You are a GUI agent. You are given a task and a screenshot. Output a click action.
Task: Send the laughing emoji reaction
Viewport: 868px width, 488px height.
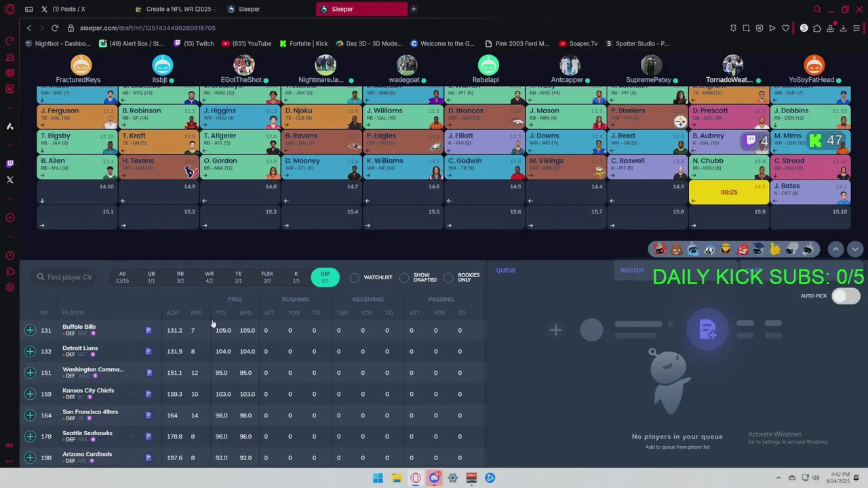pos(726,249)
